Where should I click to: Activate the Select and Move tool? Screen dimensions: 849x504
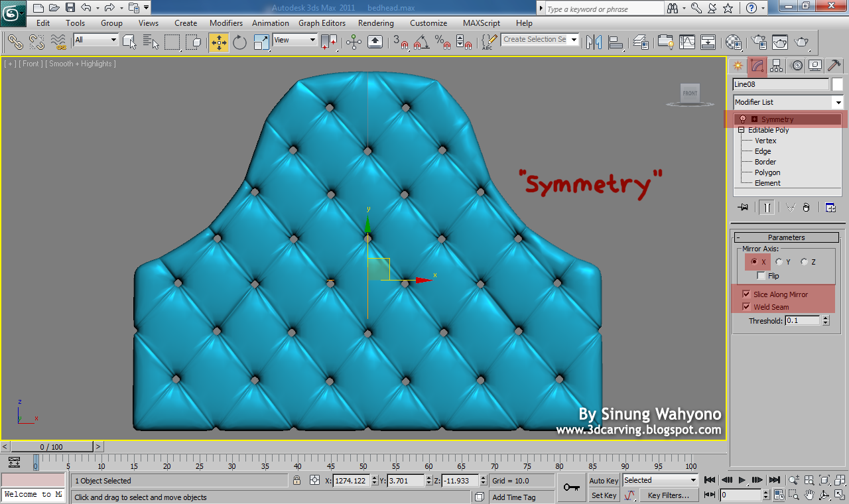[x=219, y=42]
